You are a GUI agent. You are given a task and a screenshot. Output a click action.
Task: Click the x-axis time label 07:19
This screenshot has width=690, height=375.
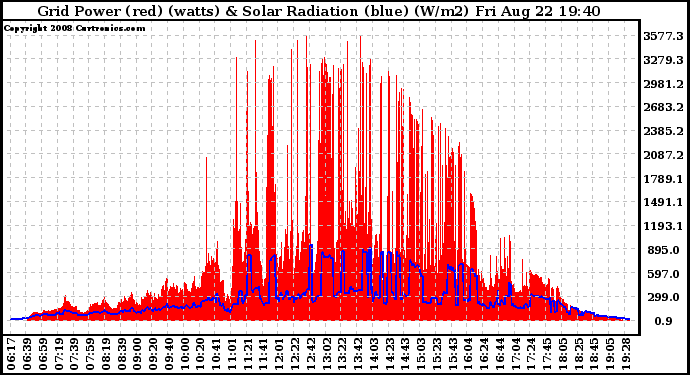[x=59, y=354]
